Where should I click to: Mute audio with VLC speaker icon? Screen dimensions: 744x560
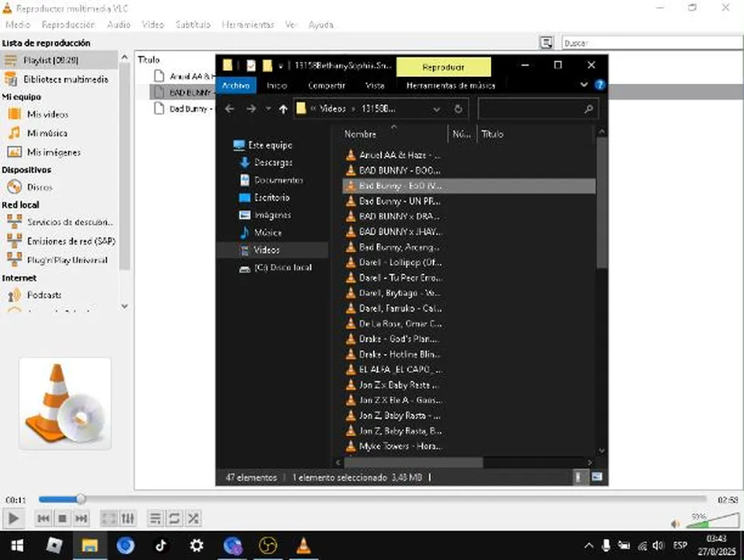coord(676,524)
